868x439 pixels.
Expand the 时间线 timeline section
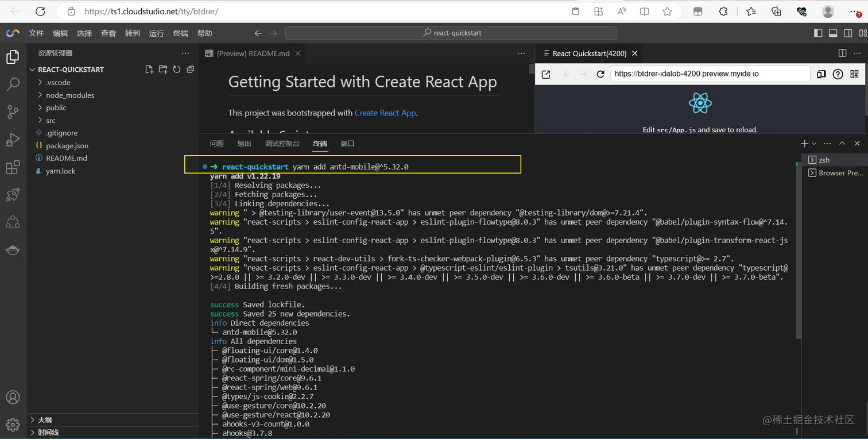coord(113,432)
